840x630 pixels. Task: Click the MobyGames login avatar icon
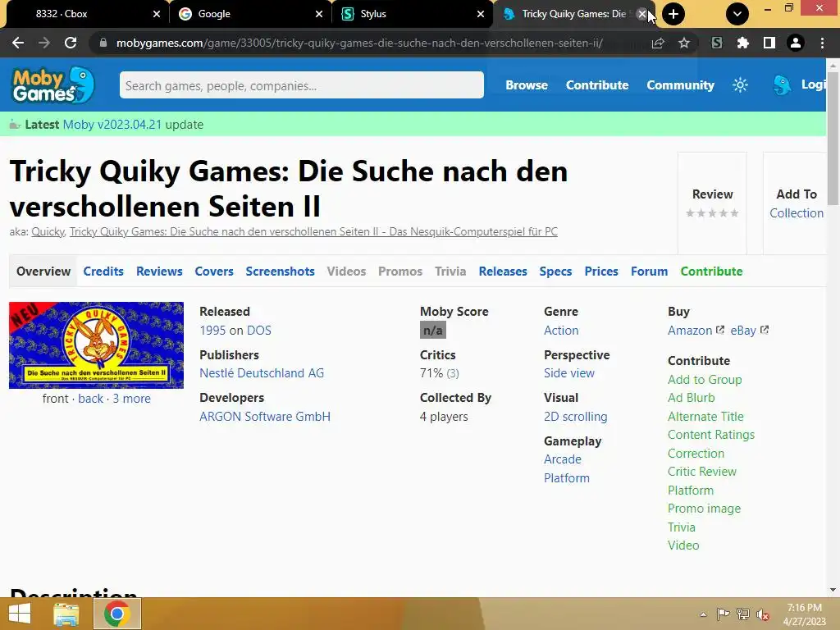[x=782, y=84]
